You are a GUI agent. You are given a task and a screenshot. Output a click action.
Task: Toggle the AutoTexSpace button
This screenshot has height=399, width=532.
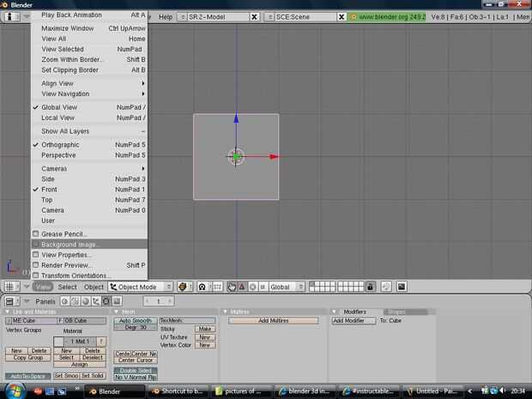[x=27, y=376]
